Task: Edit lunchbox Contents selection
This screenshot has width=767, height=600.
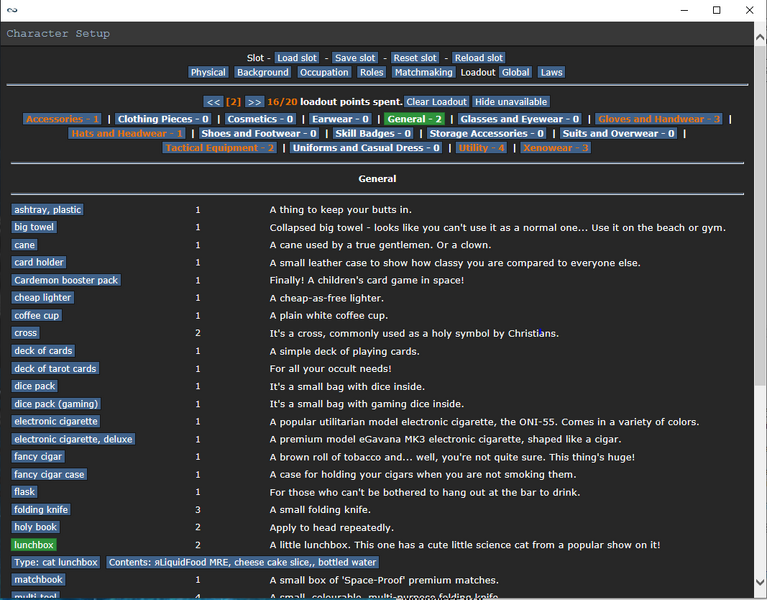Action: (x=244, y=563)
